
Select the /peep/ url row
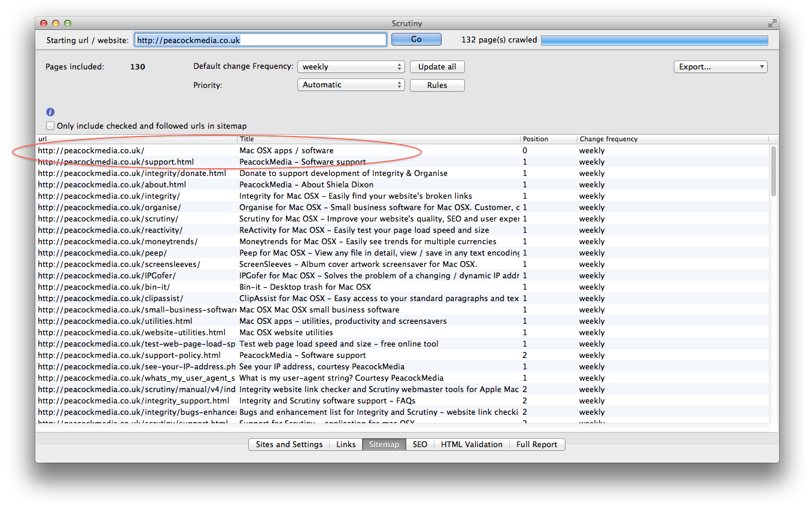403,253
